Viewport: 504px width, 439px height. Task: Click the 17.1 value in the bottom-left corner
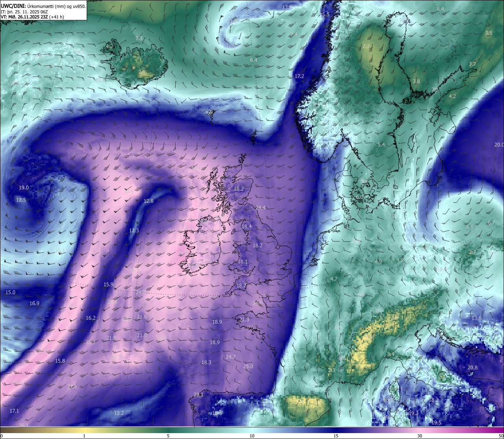pos(14,411)
